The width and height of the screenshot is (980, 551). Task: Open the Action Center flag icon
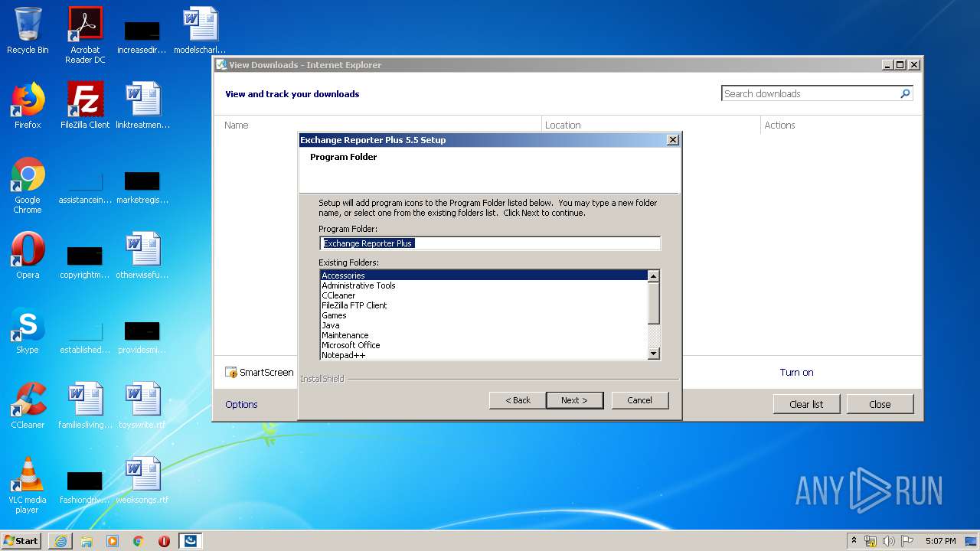tap(906, 541)
